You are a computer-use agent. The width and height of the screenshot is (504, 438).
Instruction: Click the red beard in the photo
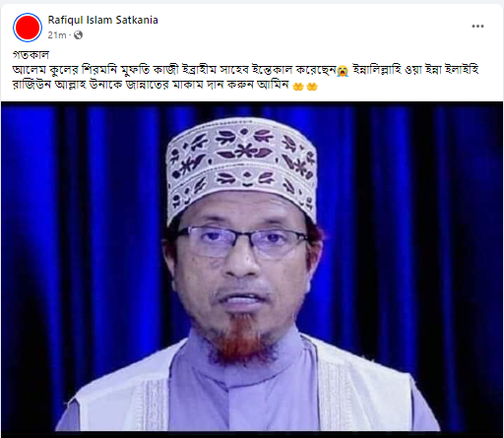(x=243, y=337)
